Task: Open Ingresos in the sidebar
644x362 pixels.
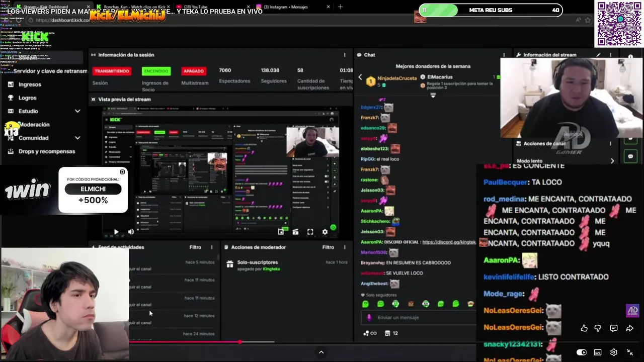Action: 30,84
